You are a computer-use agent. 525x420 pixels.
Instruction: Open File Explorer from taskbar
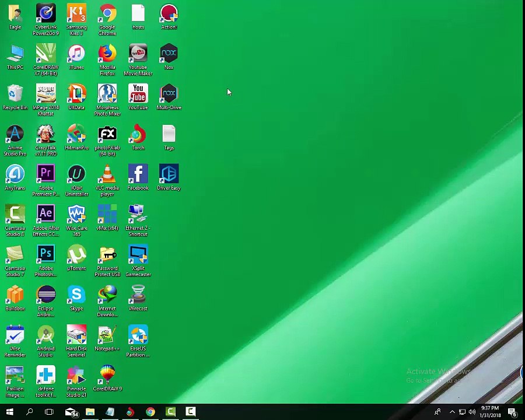tap(90, 412)
